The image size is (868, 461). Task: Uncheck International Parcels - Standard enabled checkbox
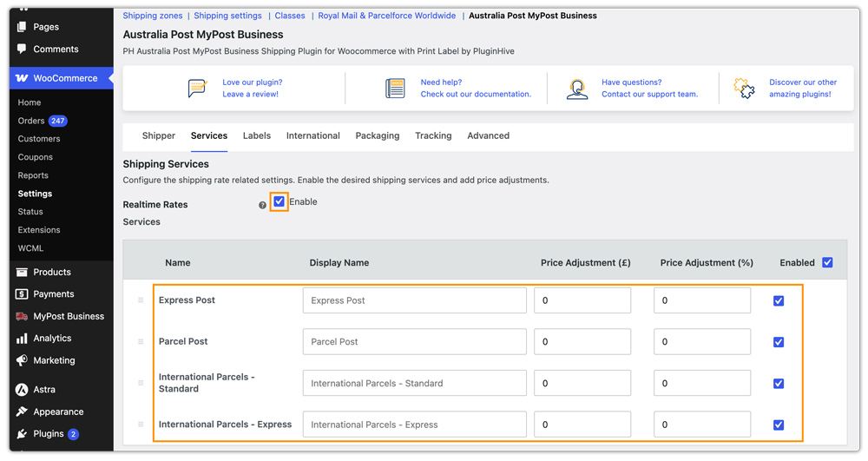pyautogui.click(x=779, y=384)
